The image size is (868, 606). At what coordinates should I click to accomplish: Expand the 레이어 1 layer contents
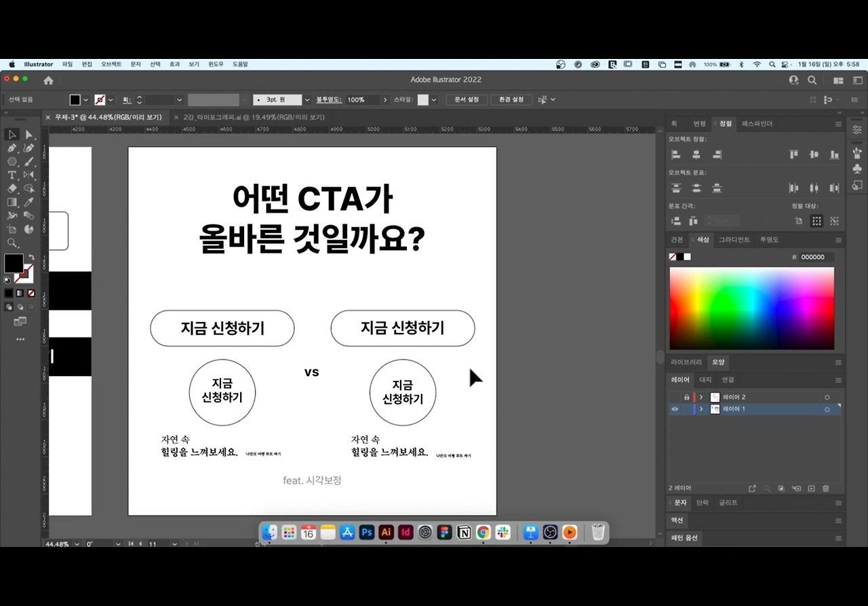(701, 409)
